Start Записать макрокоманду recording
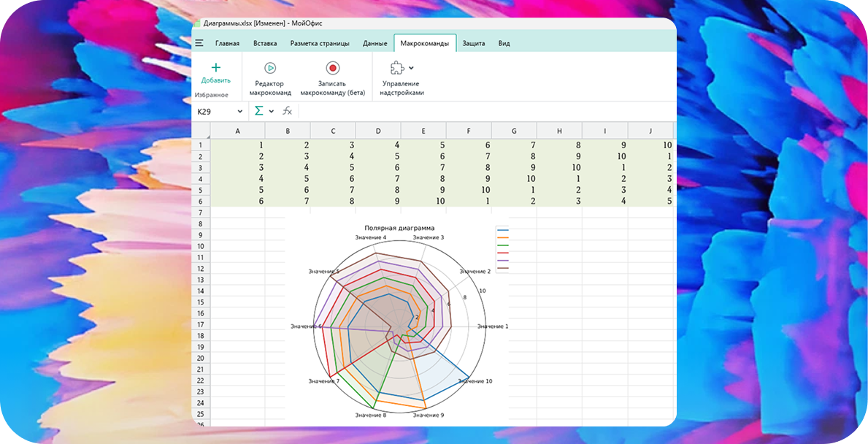 (333, 68)
